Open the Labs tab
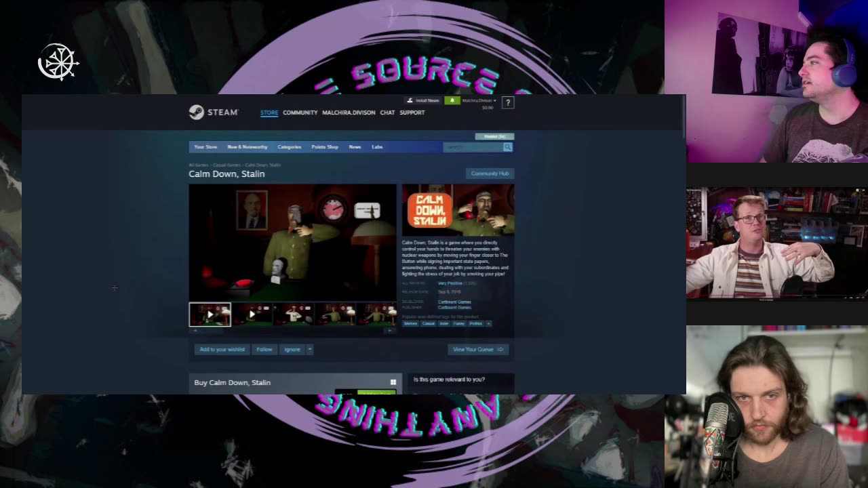Screen dimensions: 868x488 tap(377, 147)
